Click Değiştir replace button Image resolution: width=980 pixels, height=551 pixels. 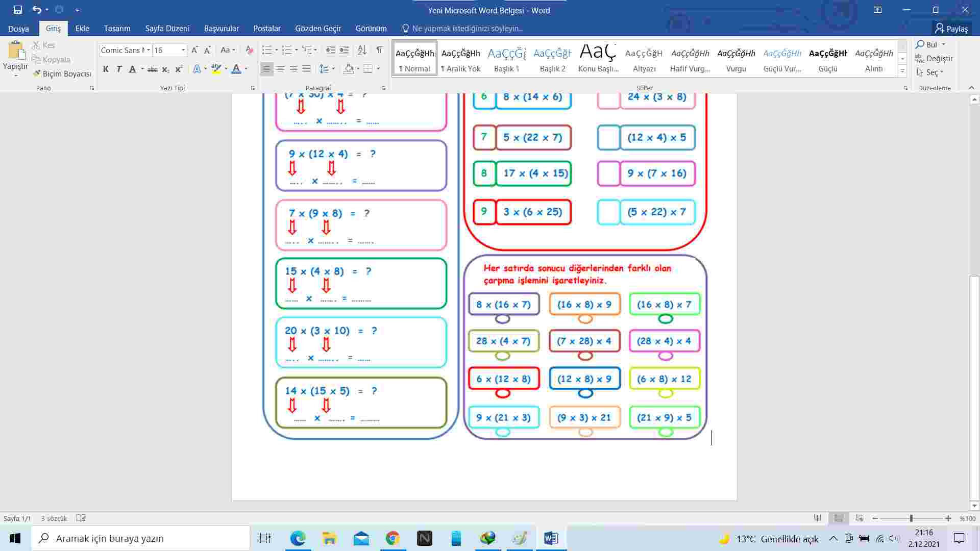(934, 59)
